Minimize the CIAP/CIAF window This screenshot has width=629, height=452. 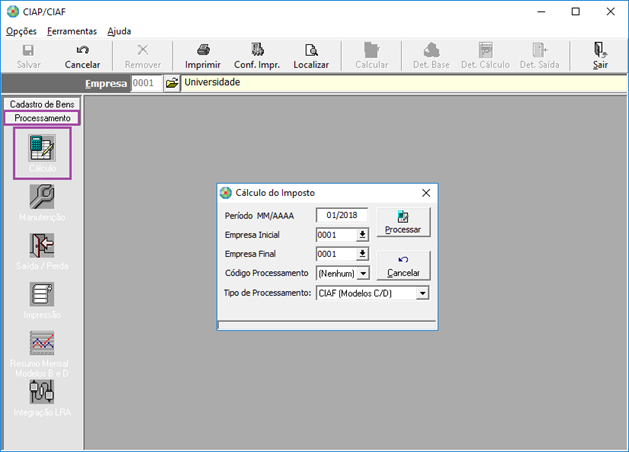[541, 12]
